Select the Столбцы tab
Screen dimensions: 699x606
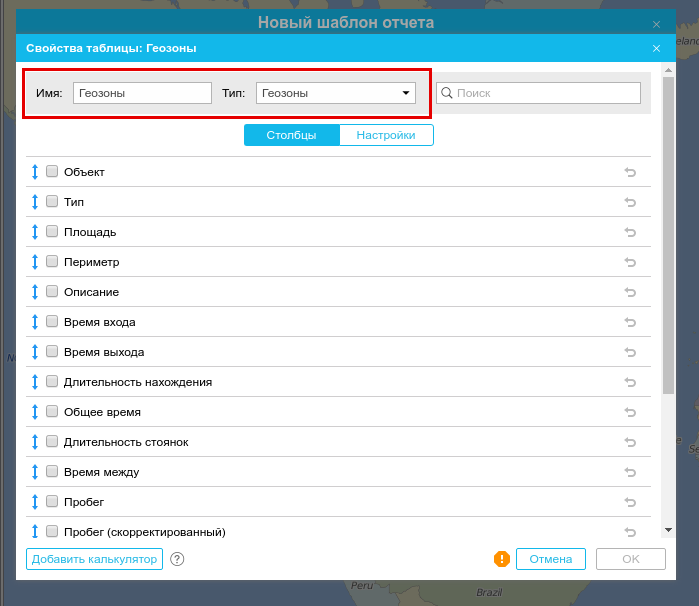291,135
